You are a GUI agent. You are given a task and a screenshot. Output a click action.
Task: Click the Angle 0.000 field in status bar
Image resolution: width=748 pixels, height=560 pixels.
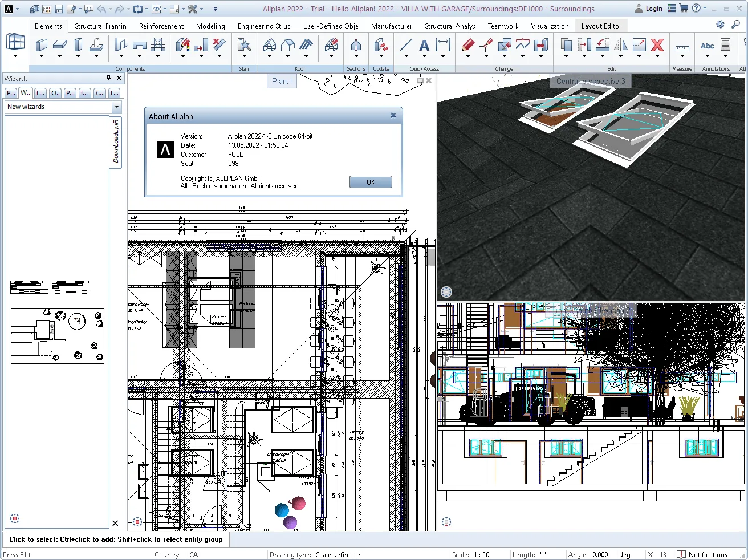pyautogui.click(x=600, y=554)
